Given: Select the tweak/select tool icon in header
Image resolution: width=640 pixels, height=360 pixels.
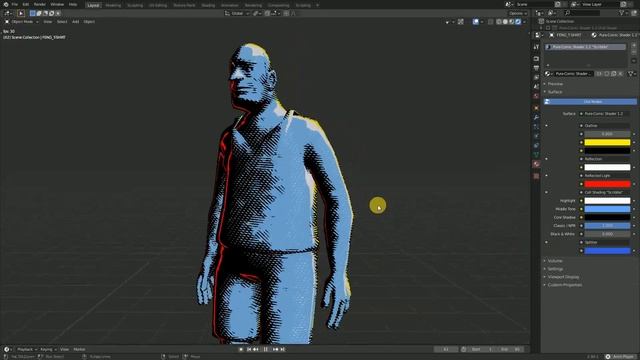Looking at the screenshot, I should tap(21, 13).
